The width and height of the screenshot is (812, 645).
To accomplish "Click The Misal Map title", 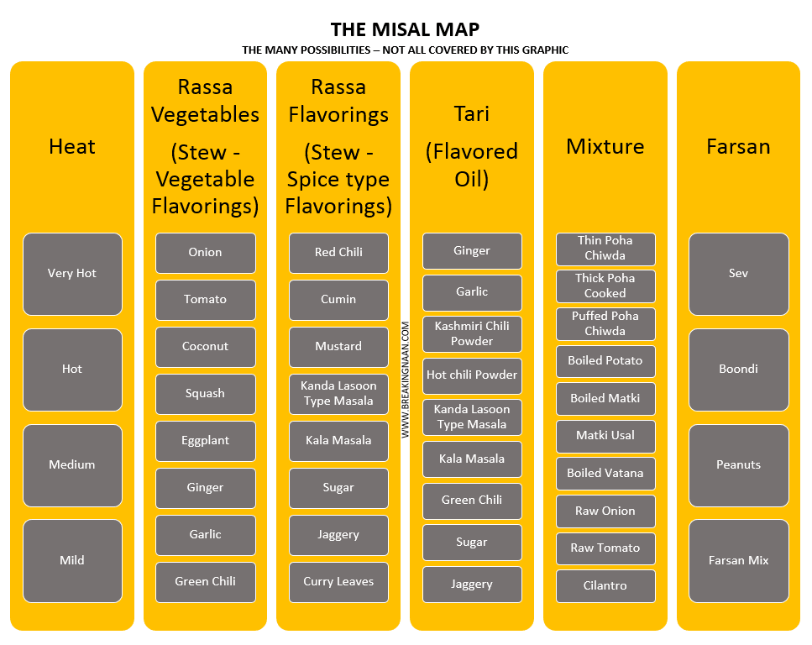I will pos(405,29).
